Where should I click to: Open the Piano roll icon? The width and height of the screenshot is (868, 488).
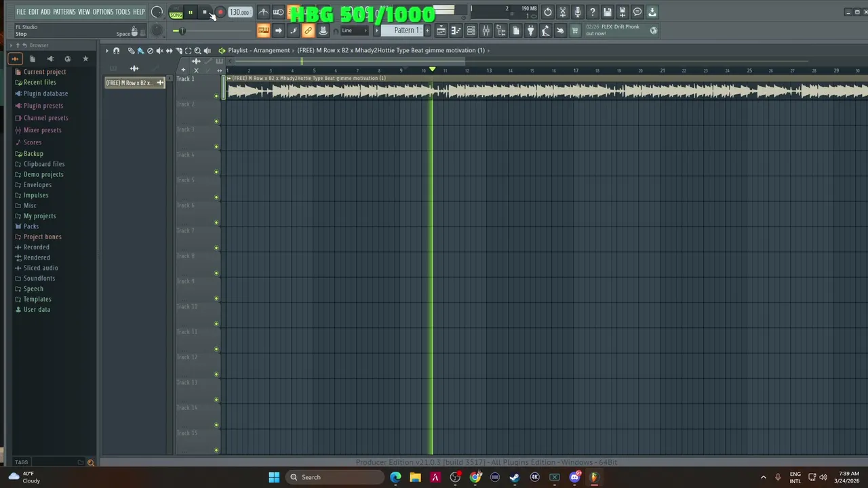(x=456, y=30)
